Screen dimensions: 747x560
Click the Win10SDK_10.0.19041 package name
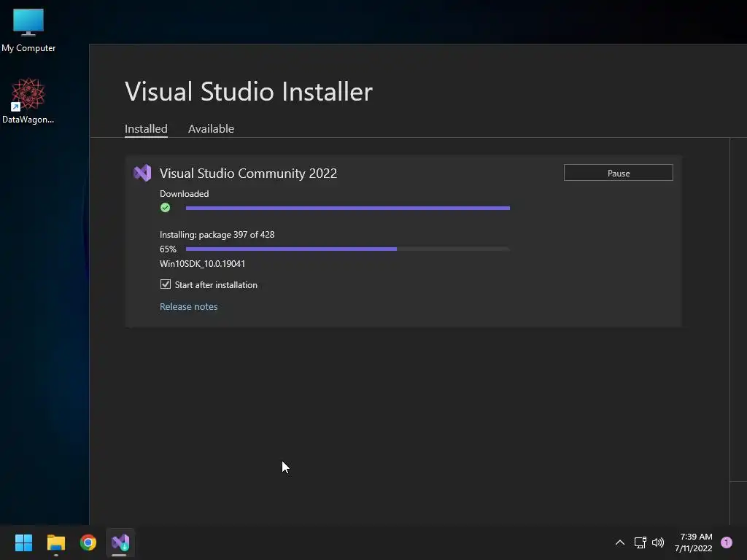click(203, 264)
